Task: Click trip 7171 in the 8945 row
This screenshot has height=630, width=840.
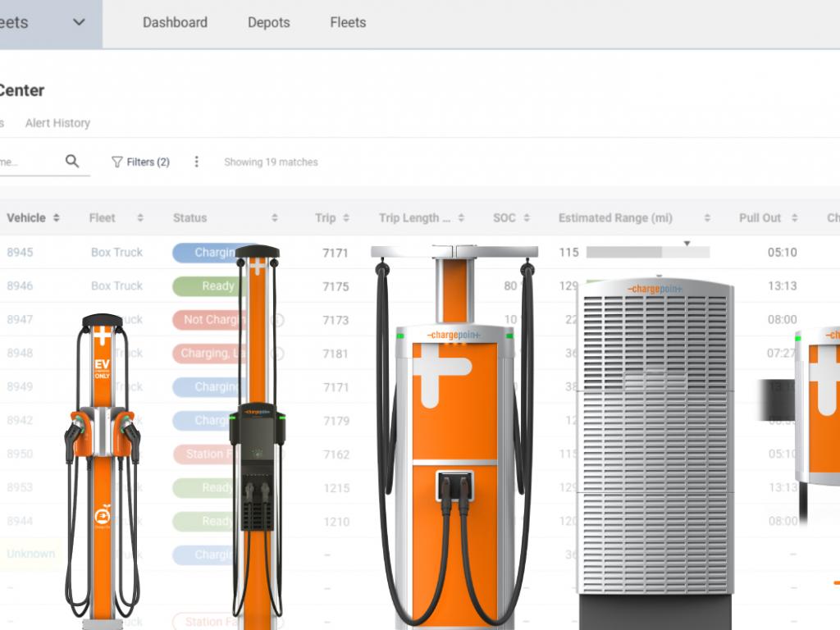Action: (336, 253)
